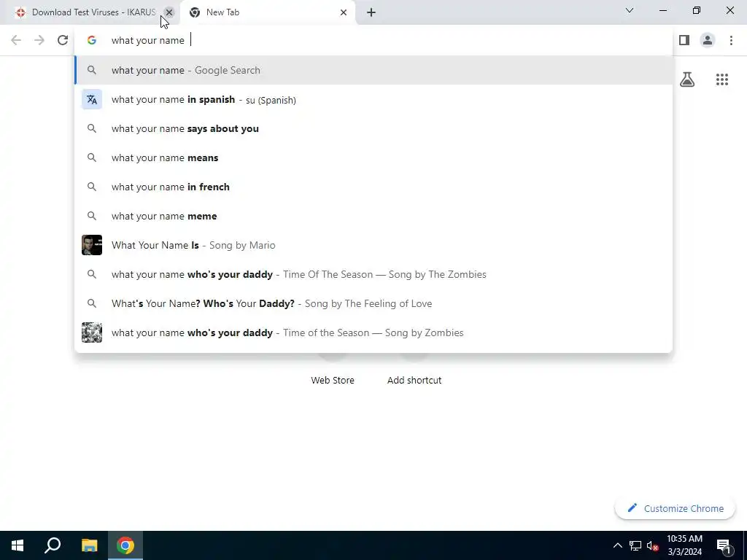Open the Search Labs flask icon
This screenshot has height=560, width=747.
687,79
